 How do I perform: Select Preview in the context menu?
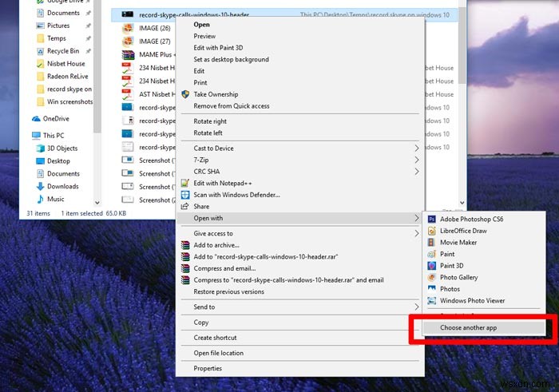point(204,37)
